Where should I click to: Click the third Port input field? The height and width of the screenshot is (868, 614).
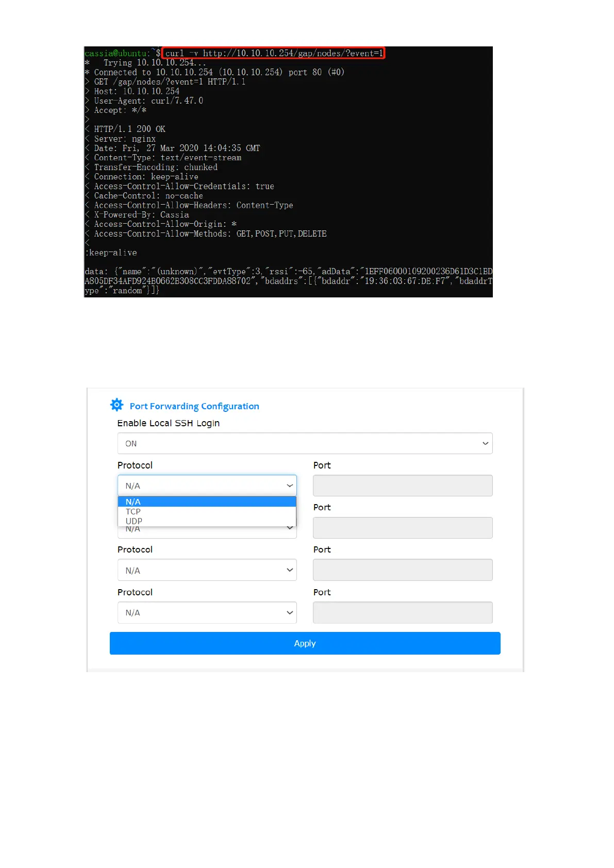click(403, 570)
